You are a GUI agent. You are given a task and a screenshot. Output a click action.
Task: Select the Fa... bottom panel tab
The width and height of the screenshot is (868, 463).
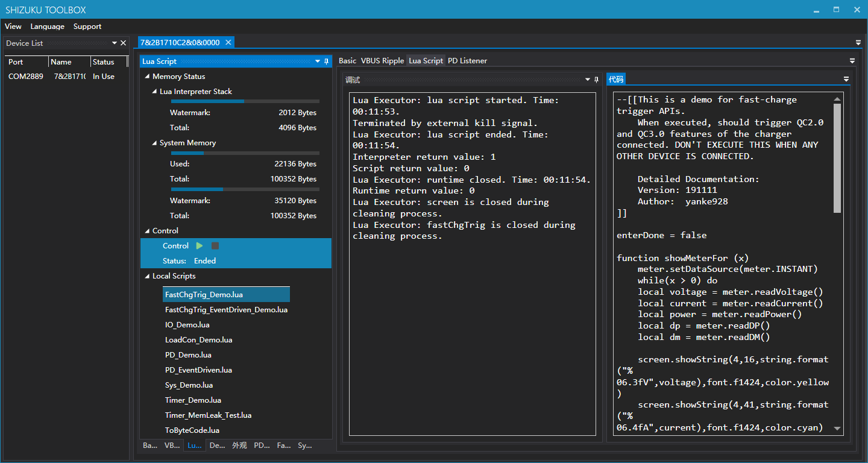[284, 446]
